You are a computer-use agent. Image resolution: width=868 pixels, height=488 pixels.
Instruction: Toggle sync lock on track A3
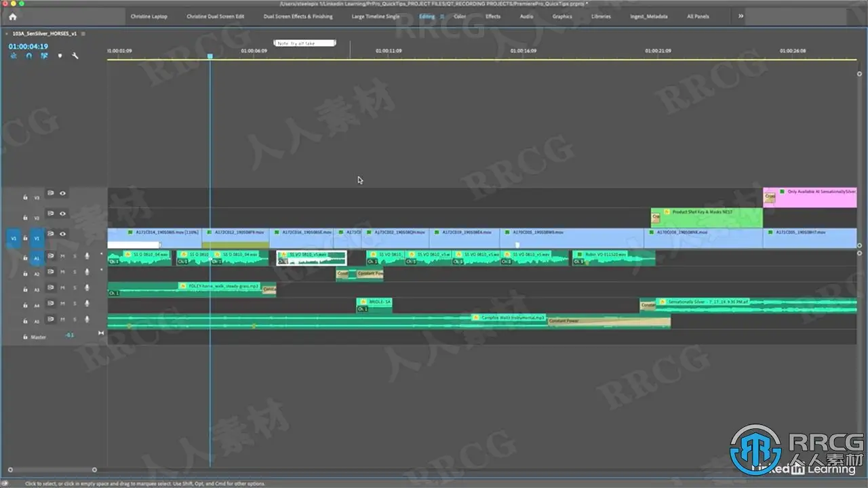tap(50, 287)
